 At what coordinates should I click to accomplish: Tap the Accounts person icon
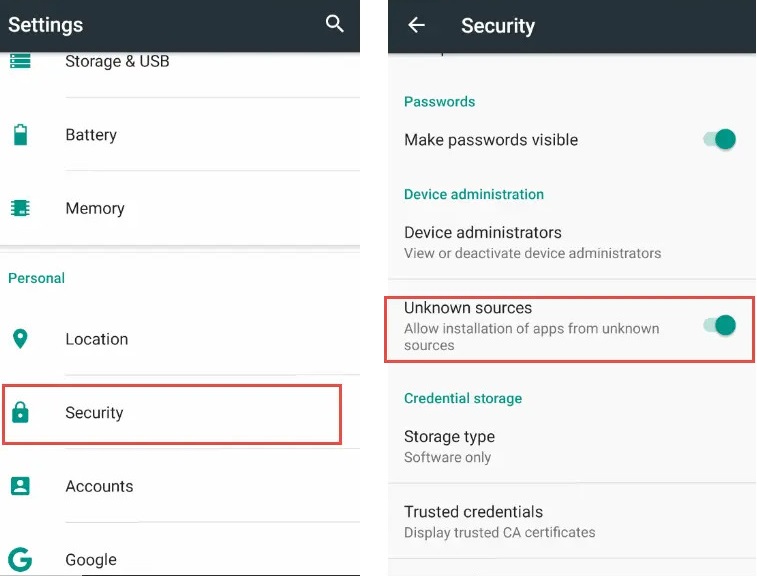20,486
